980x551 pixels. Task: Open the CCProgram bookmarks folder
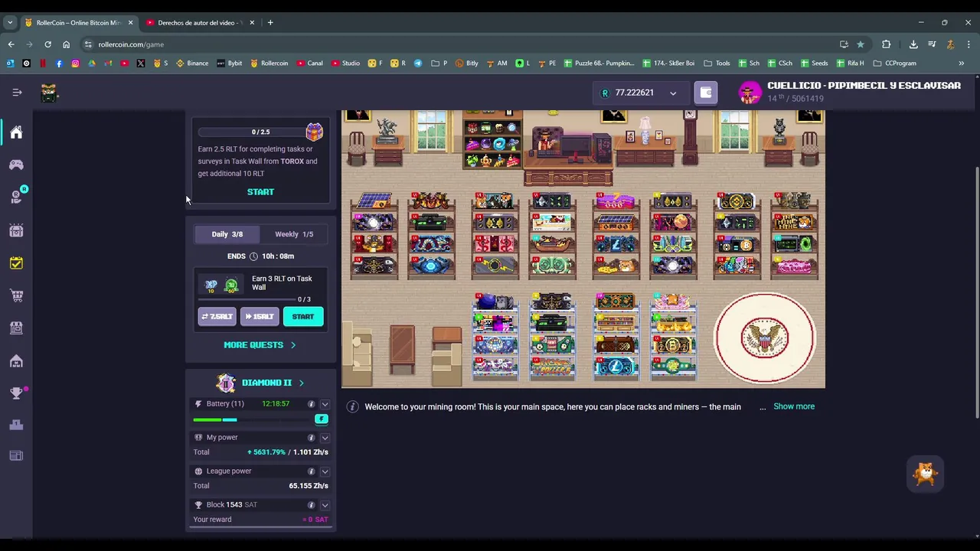(895, 64)
